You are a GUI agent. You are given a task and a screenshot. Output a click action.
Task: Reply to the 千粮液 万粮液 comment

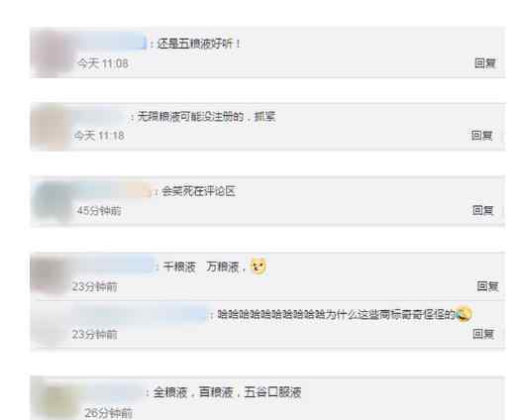pyautogui.click(x=487, y=286)
